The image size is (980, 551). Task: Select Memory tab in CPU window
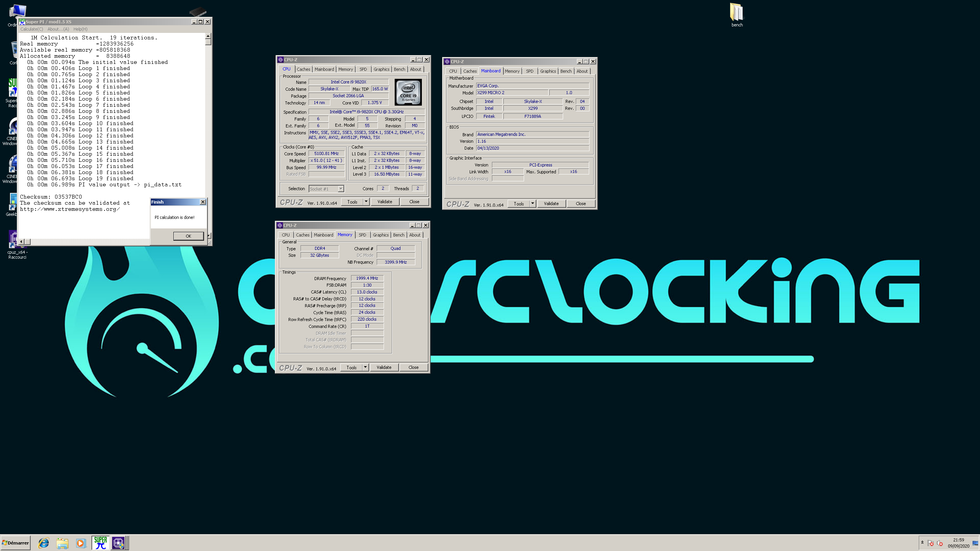point(345,69)
